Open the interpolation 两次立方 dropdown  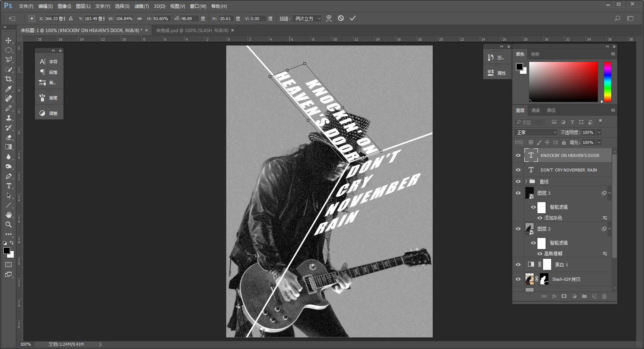[x=307, y=19]
